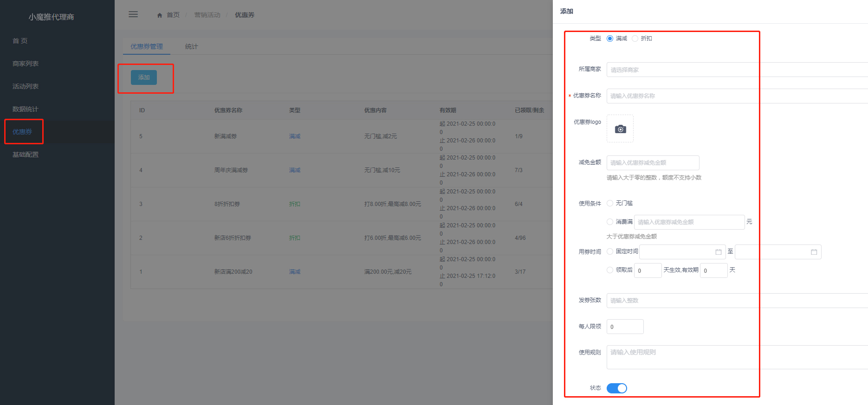Image resolution: width=868 pixels, height=405 pixels.
Task: Upload coupon logo via camera icon
Action: 620,129
